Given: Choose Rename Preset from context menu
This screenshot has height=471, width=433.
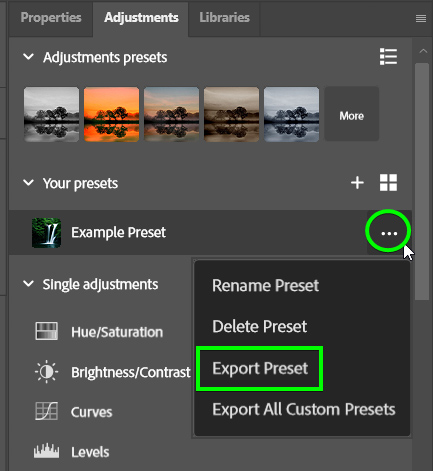Looking at the screenshot, I should click(x=265, y=285).
